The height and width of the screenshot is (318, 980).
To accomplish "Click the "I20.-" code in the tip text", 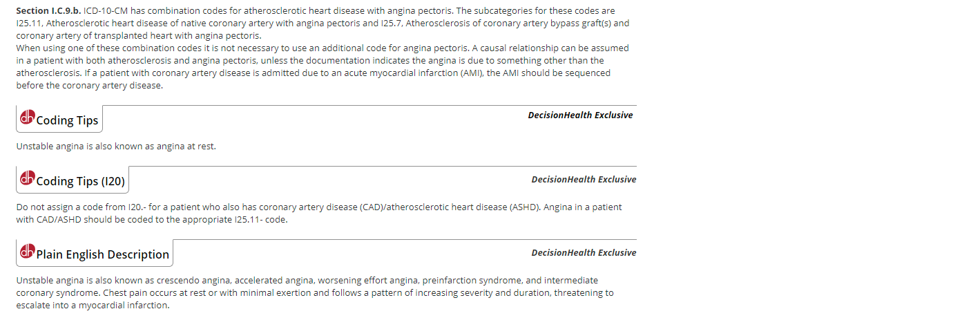I will 123,207.
